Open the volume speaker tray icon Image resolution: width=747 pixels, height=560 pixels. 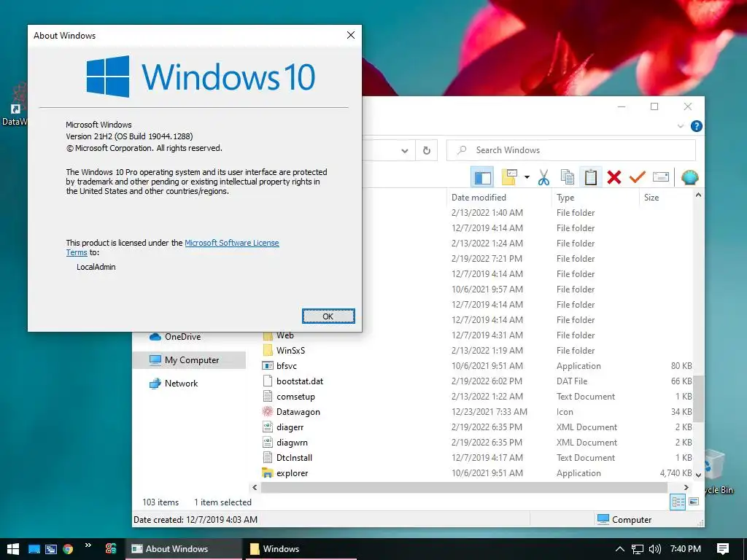pyautogui.click(x=655, y=549)
